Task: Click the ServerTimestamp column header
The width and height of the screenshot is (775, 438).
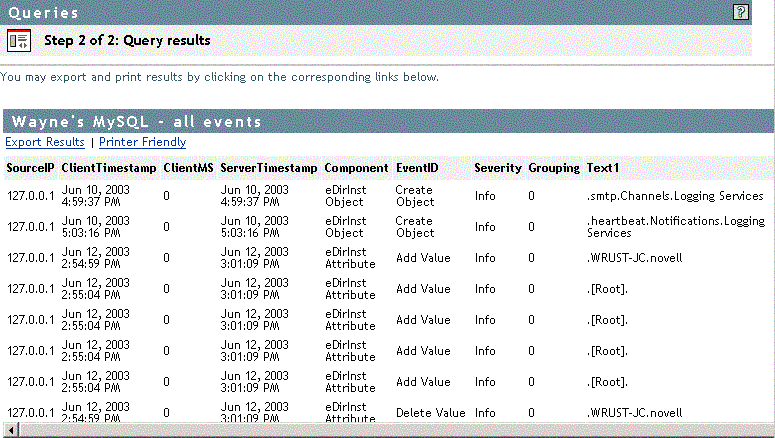Action: pyautogui.click(x=268, y=168)
